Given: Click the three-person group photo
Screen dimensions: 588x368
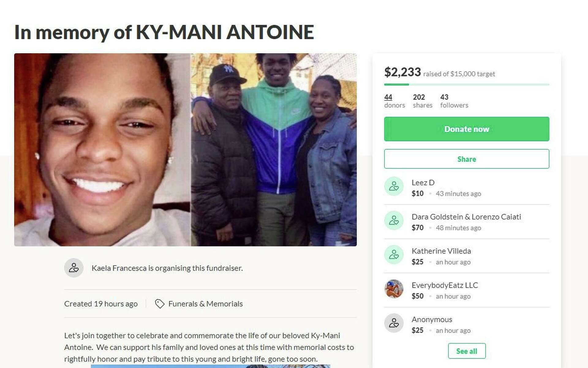Looking at the screenshot, I should 274,150.
